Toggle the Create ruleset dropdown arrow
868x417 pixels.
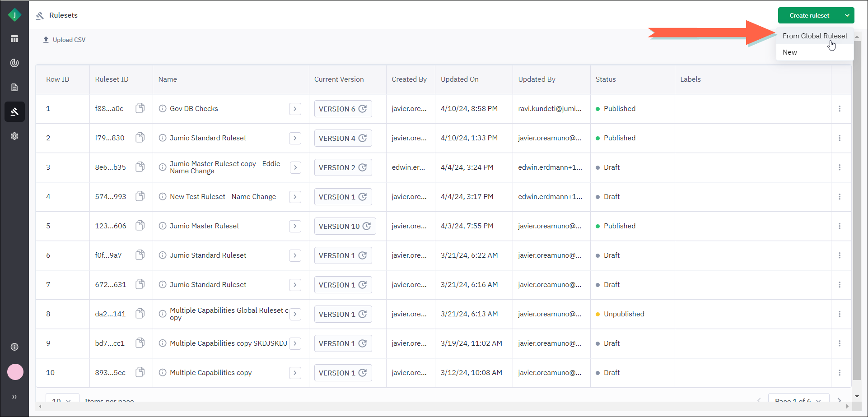847,15
